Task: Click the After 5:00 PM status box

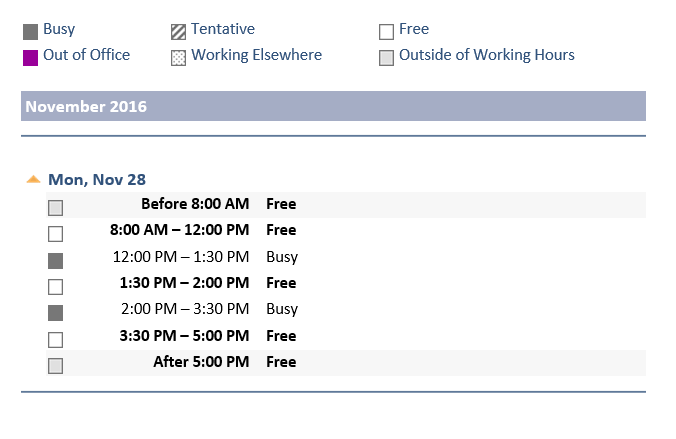Action: point(55,365)
